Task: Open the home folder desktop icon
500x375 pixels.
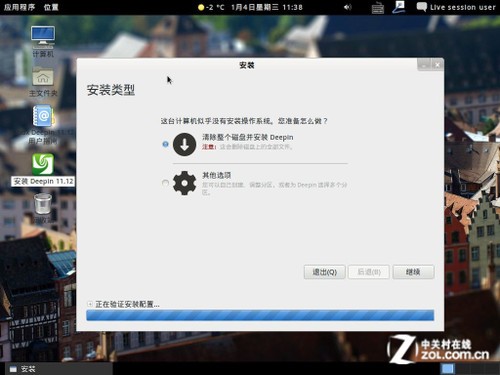Action: (43, 81)
